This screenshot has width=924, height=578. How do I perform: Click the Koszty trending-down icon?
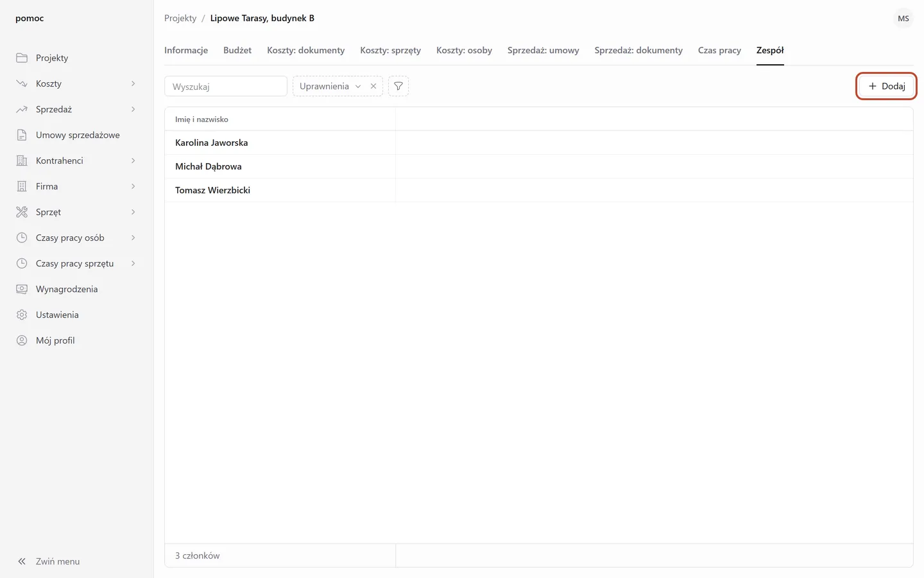(22, 83)
